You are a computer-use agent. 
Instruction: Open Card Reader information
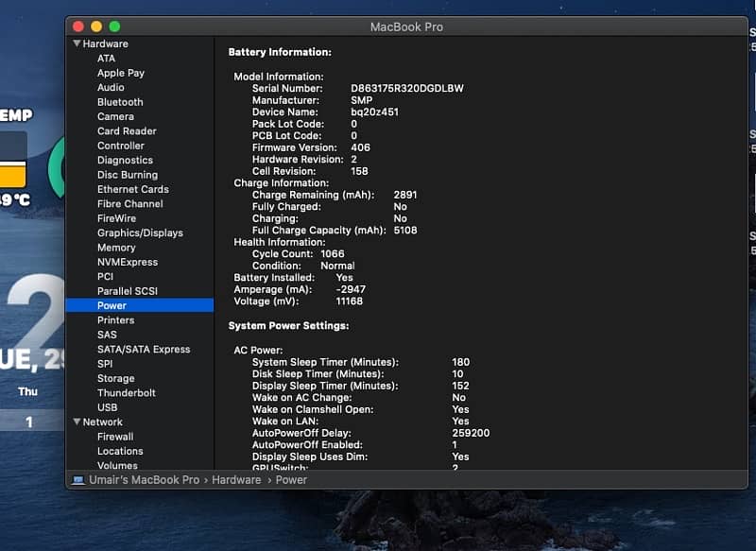(127, 131)
